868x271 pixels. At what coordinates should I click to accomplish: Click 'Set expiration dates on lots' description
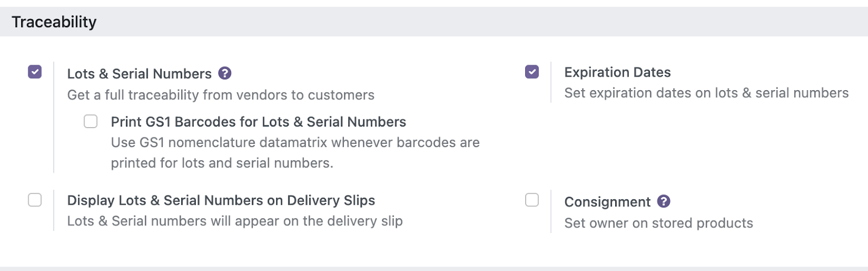[706, 93]
